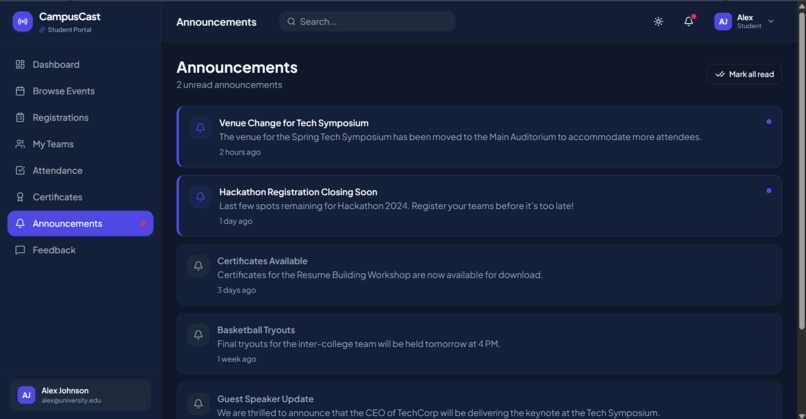Click the magnifier icon in search bar
The height and width of the screenshot is (419, 806).
pos(291,22)
